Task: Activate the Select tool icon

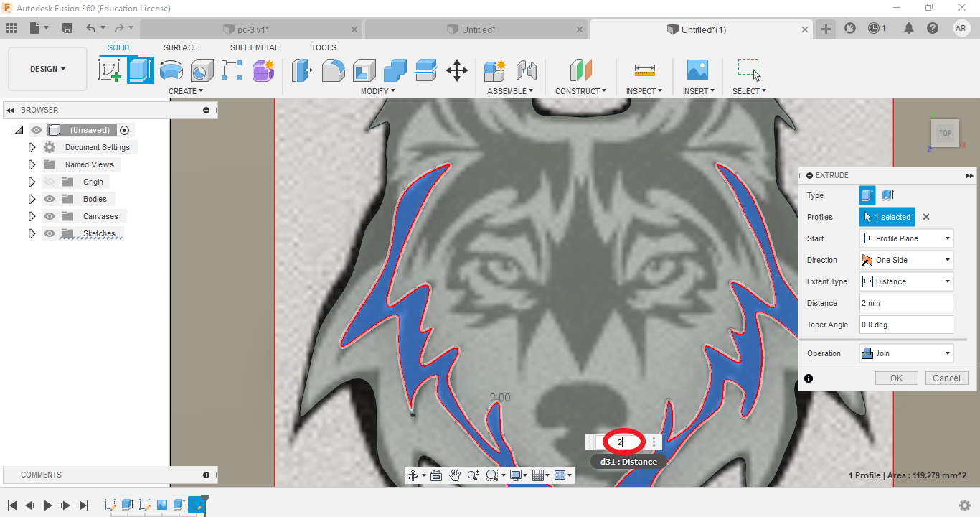Action: point(749,70)
